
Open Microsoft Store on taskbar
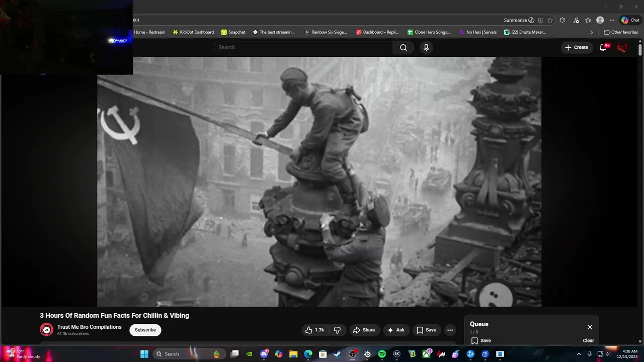pos(323,354)
